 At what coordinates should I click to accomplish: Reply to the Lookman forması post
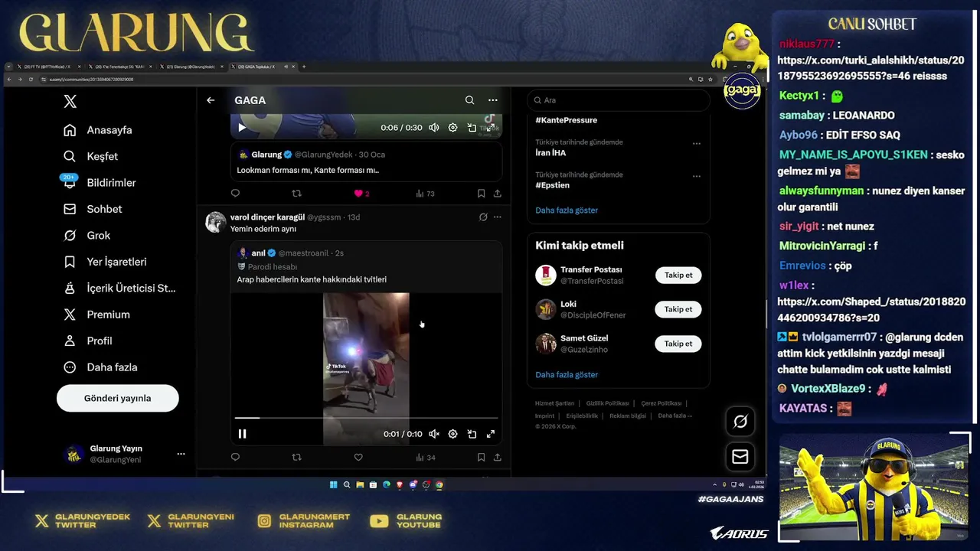235,194
